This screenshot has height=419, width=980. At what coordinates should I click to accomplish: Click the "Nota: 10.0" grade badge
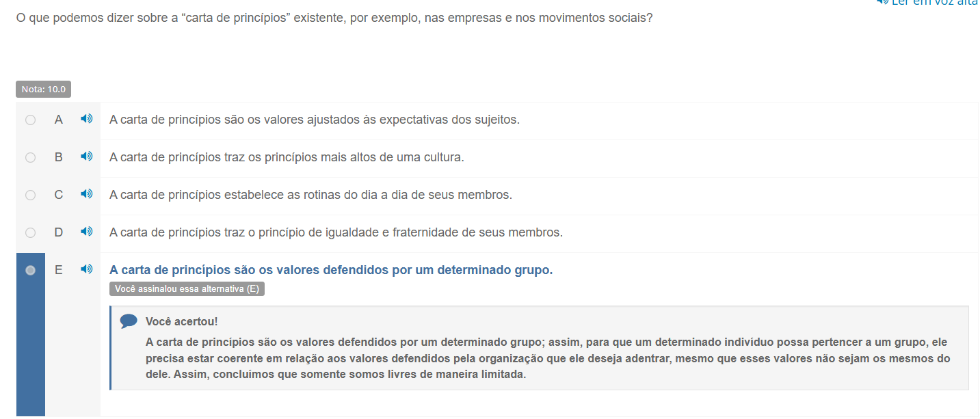coord(43,90)
